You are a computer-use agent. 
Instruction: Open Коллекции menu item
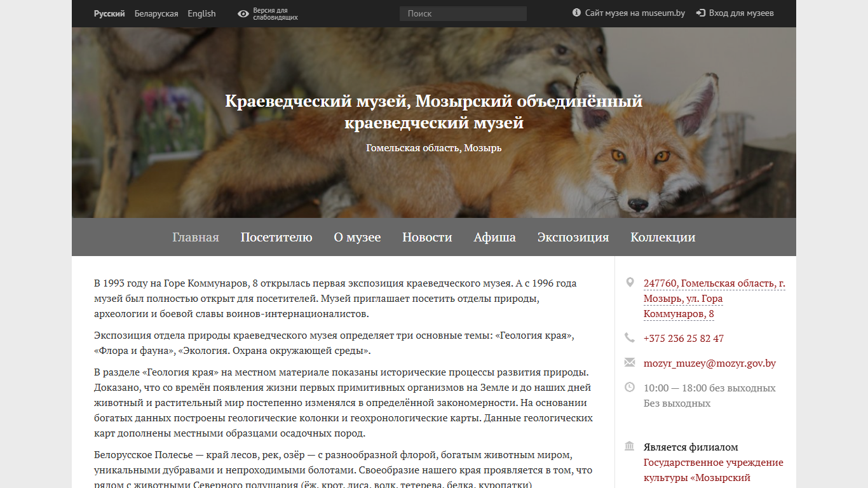tap(663, 237)
